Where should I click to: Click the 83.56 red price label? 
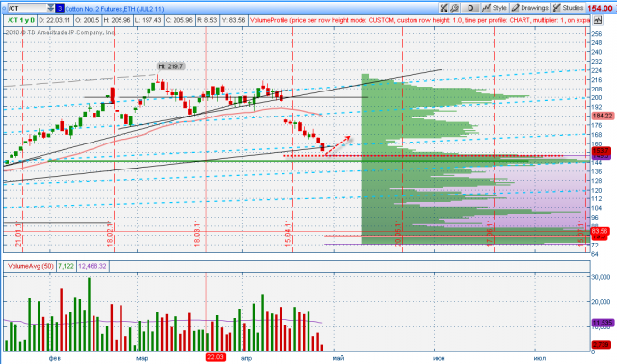pyautogui.click(x=600, y=231)
